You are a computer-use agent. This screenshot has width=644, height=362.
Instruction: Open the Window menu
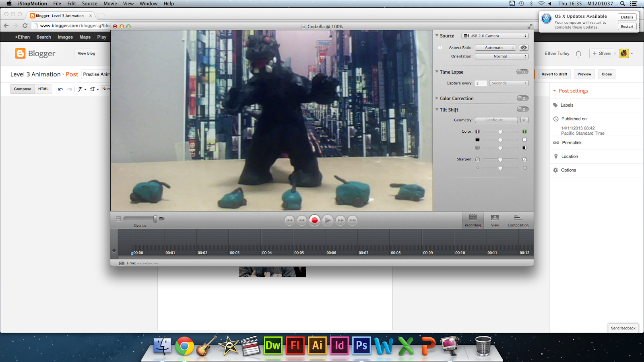tap(149, 4)
